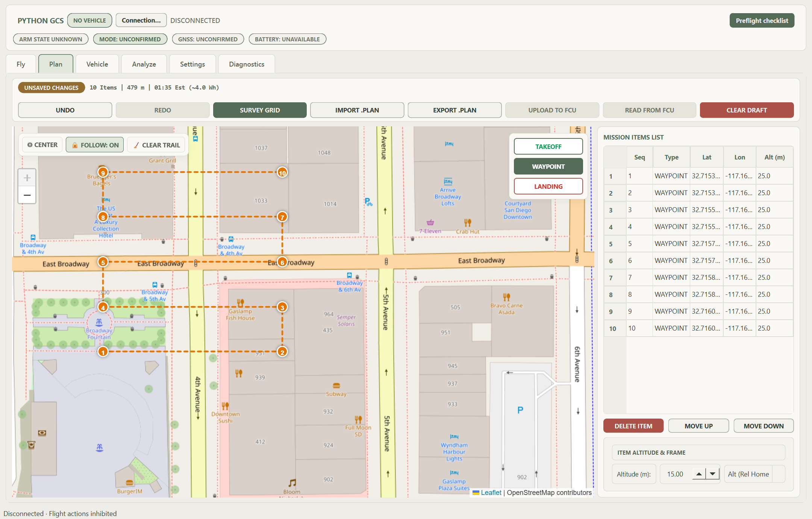Select waypoint marker 8 on the map
This screenshot has height=519, width=812.
coord(103,217)
